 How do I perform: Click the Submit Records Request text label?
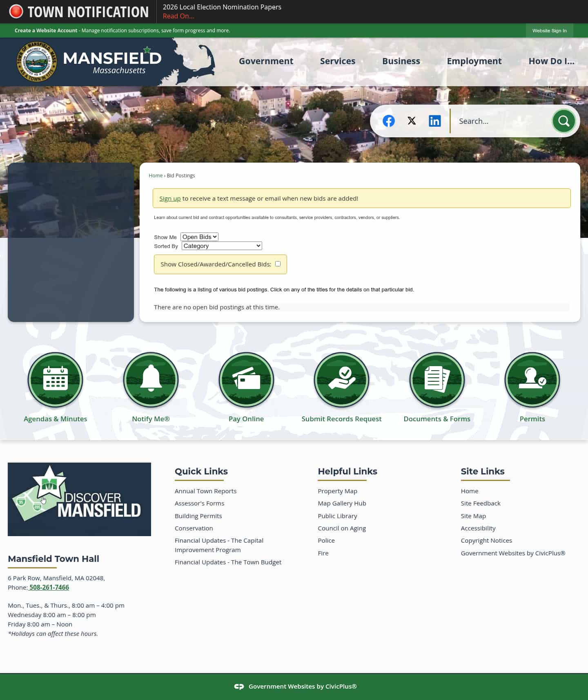[341, 419]
